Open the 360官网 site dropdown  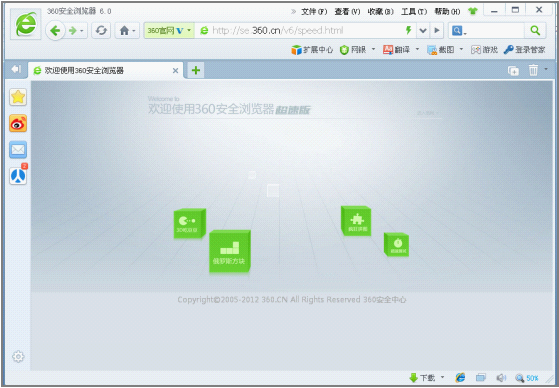click(169, 31)
